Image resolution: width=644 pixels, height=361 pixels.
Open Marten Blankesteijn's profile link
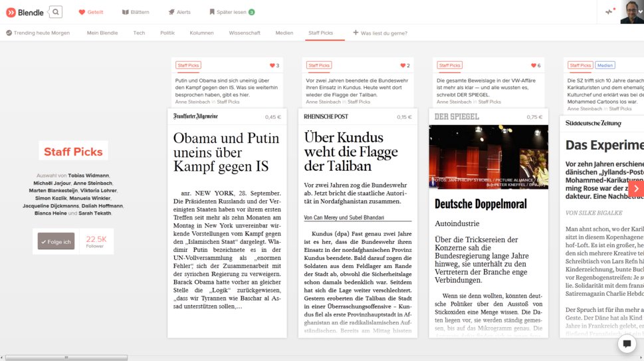[x=53, y=191]
